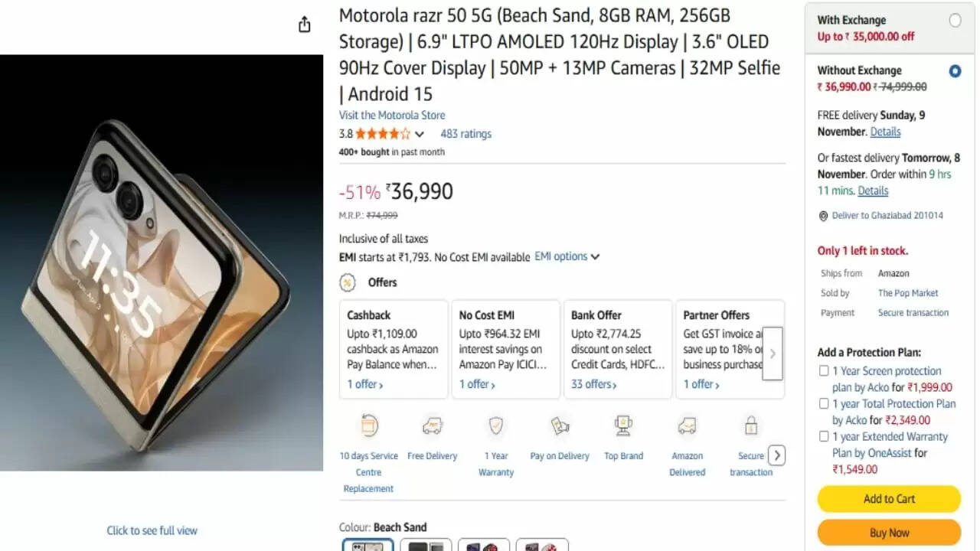The image size is (980, 551).
Task: Click the Amazon Delivered icon
Action: coord(687,426)
